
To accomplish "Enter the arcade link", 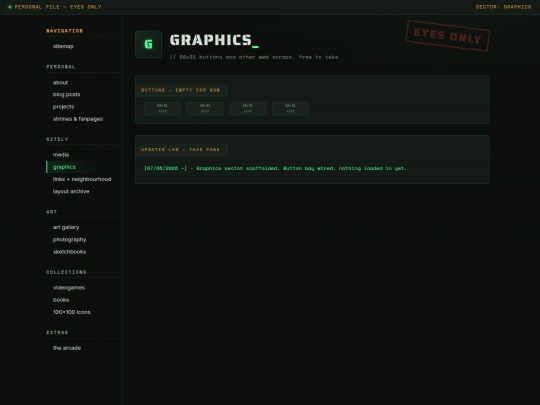I will point(67,348).
